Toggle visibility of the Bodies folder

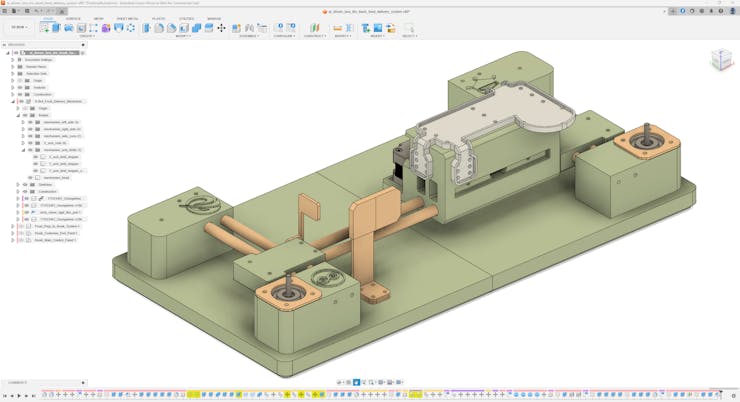pyautogui.click(x=25, y=115)
